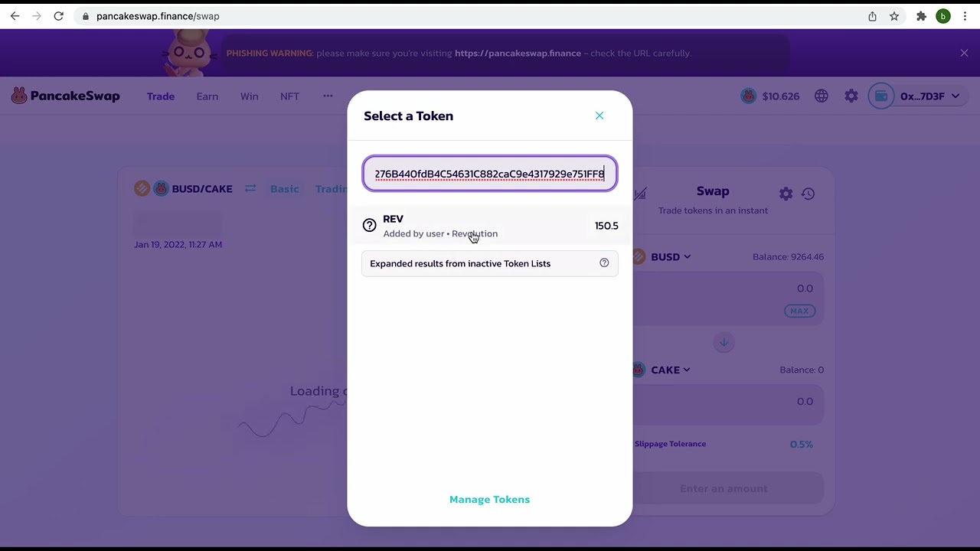
Task: Reload the current page
Action: pyautogui.click(x=58, y=16)
